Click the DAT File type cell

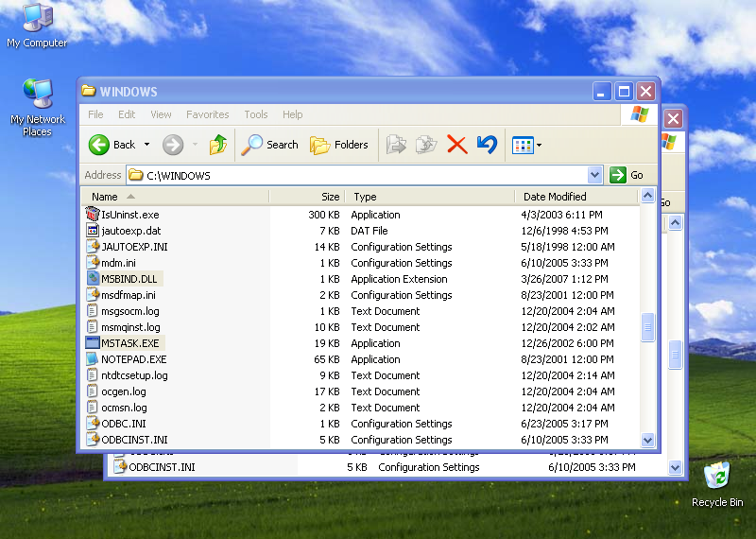tap(369, 231)
